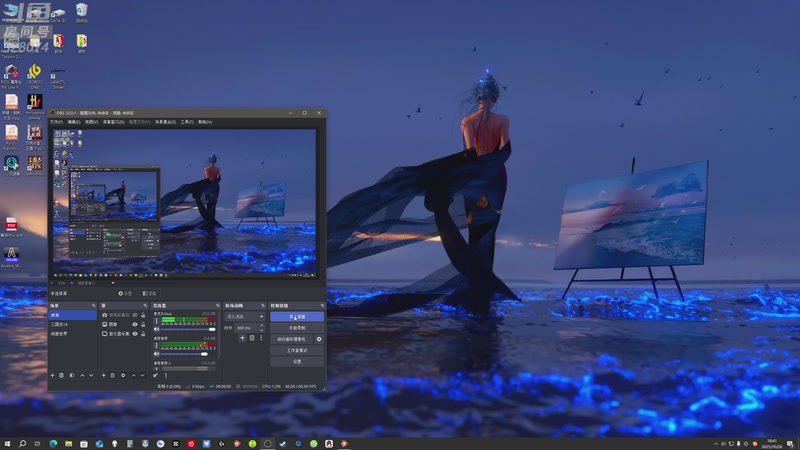
Task: Show the hidden video capture device source
Action: click(x=135, y=315)
